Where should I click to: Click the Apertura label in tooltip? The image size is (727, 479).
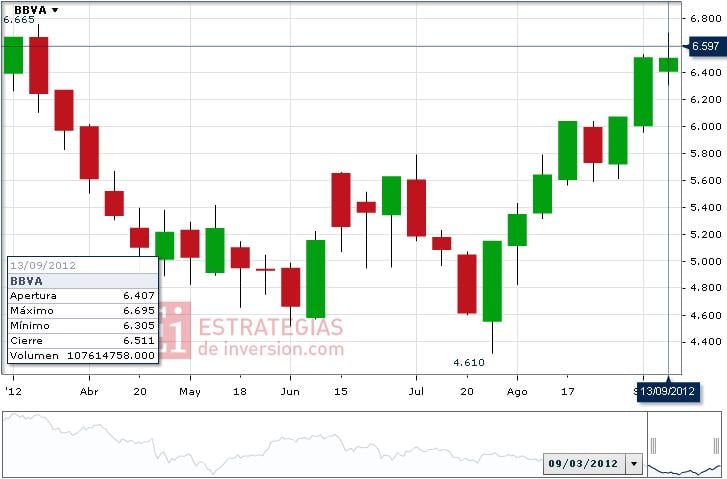point(33,296)
